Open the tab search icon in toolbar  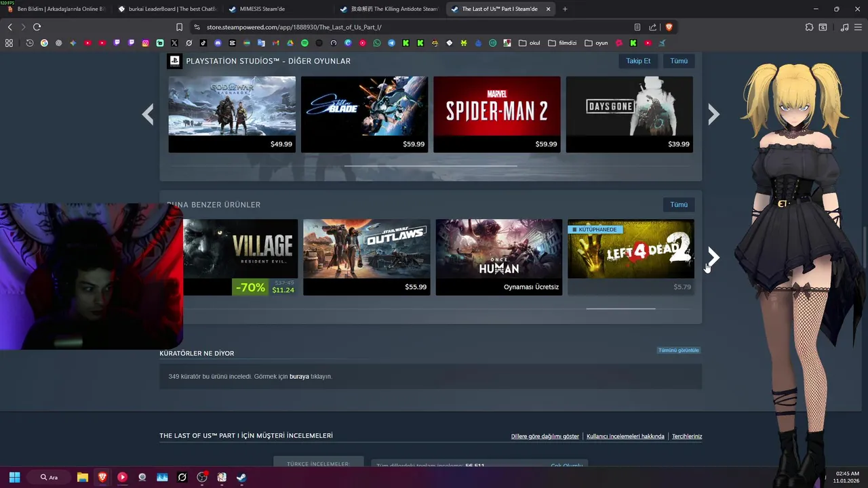pos(823,27)
